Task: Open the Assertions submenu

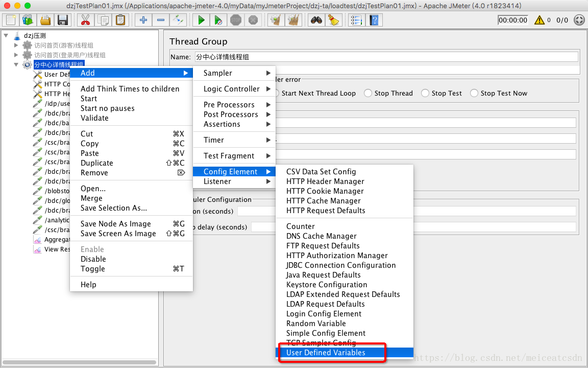Action: 234,124
